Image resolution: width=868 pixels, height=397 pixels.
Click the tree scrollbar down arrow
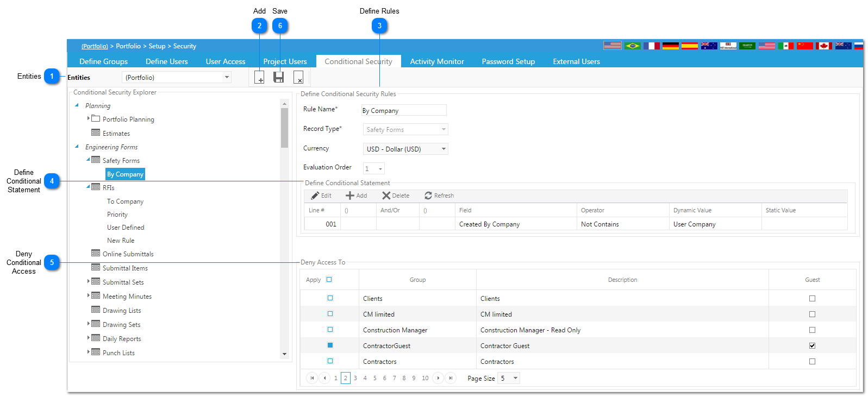(x=284, y=354)
